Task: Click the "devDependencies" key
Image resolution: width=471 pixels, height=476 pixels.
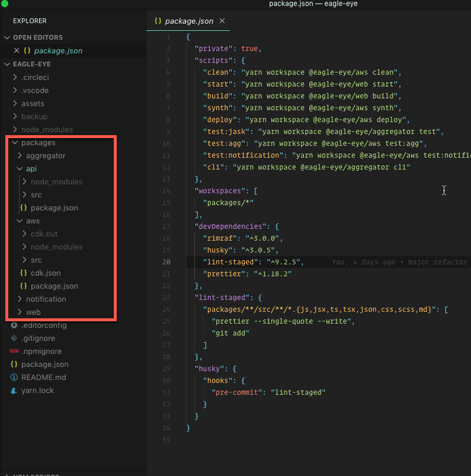Action: tap(230, 226)
